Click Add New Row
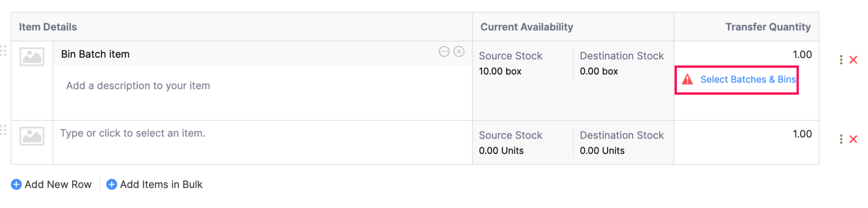This screenshot has width=868, height=208. pos(58,184)
